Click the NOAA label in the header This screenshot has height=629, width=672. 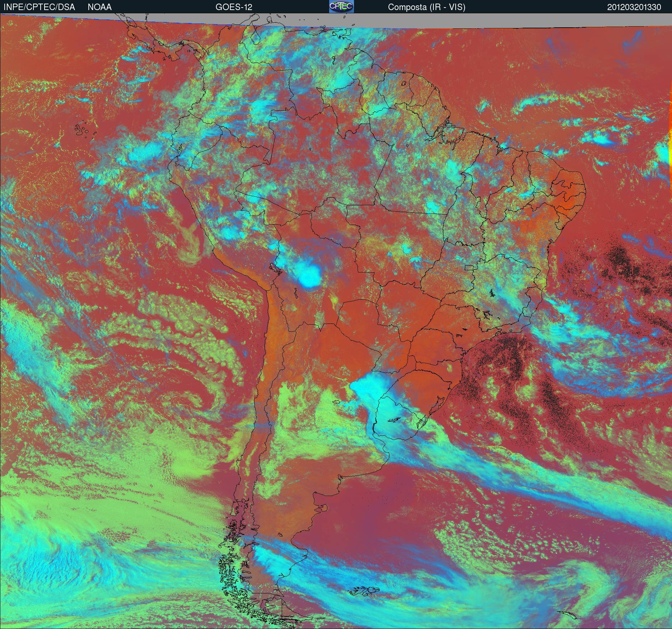[x=100, y=7]
